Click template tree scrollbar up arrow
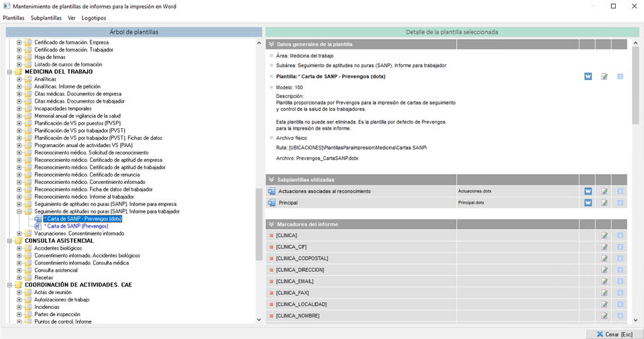 click(259, 43)
